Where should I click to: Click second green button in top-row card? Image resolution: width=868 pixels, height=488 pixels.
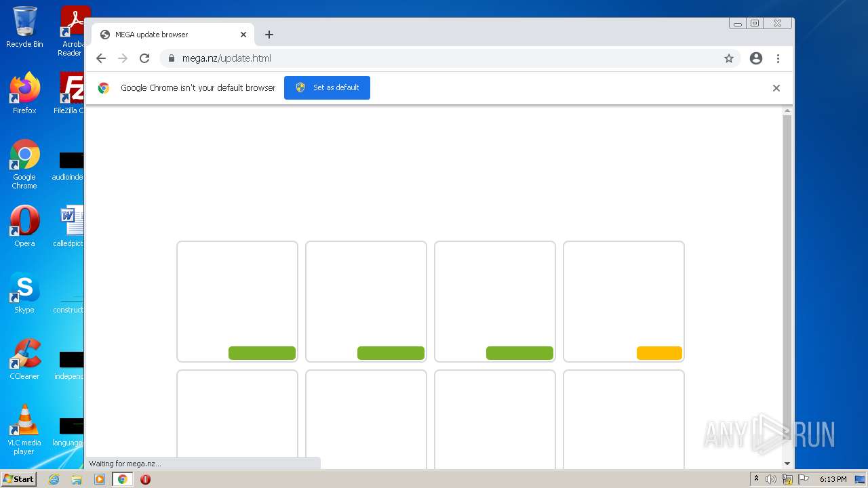click(391, 353)
